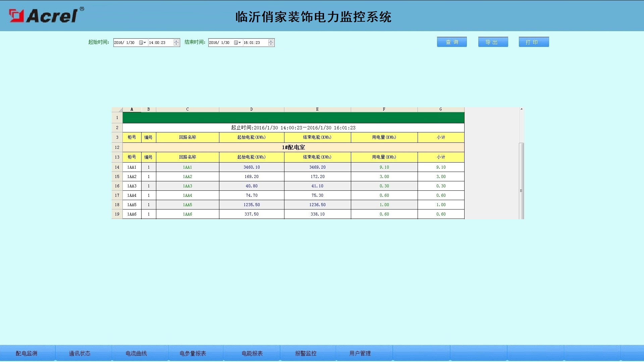Click the Acrel logo
The height and width of the screenshot is (362, 644).
[46, 15]
